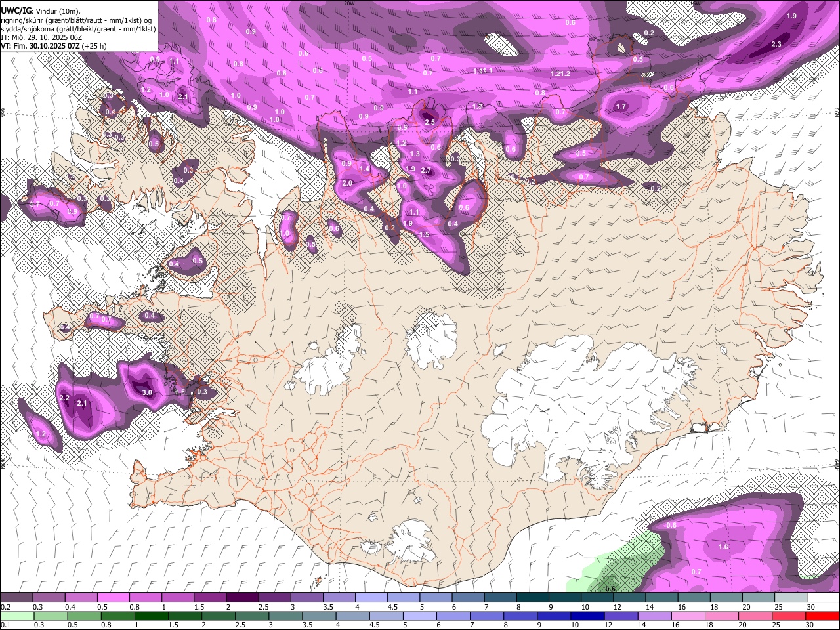The image size is (840, 630).
Task: Click the '0.6' label inside the green rain area
Action: point(610,589)
